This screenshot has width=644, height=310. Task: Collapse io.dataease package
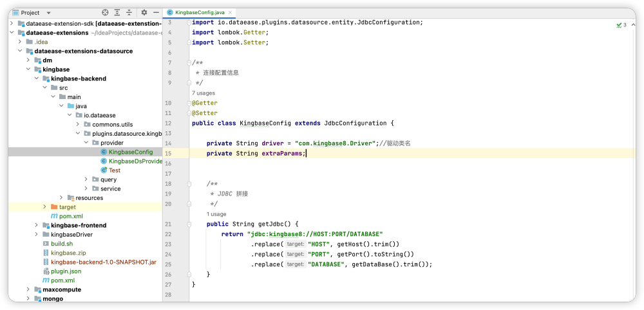pos(69,115)
